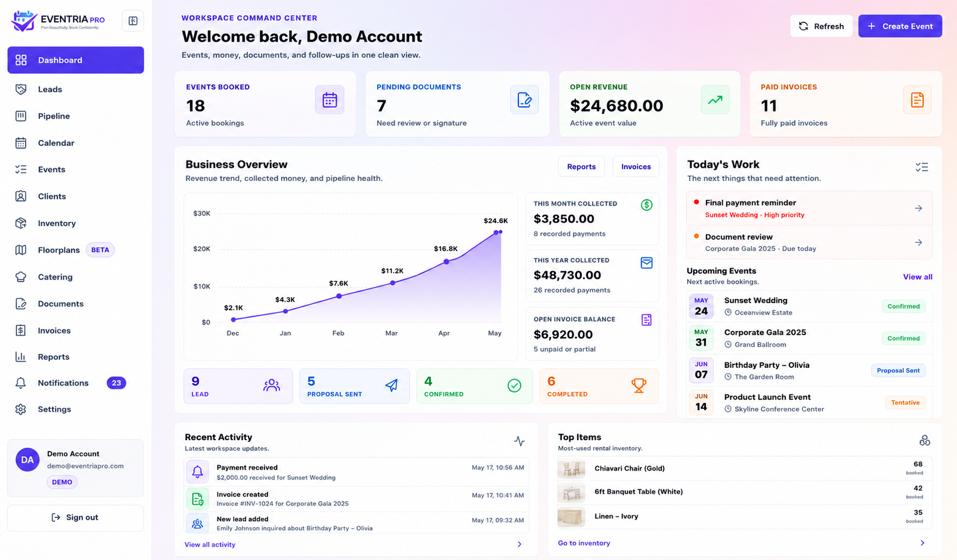Screen dimensions: 957x560
Task: Select Catering in the sidebar
Action: tap(75, 277)
